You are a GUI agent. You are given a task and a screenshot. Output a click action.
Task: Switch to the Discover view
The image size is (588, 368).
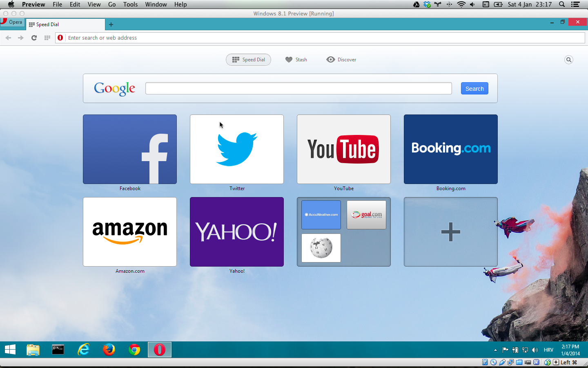click(341, 60)
